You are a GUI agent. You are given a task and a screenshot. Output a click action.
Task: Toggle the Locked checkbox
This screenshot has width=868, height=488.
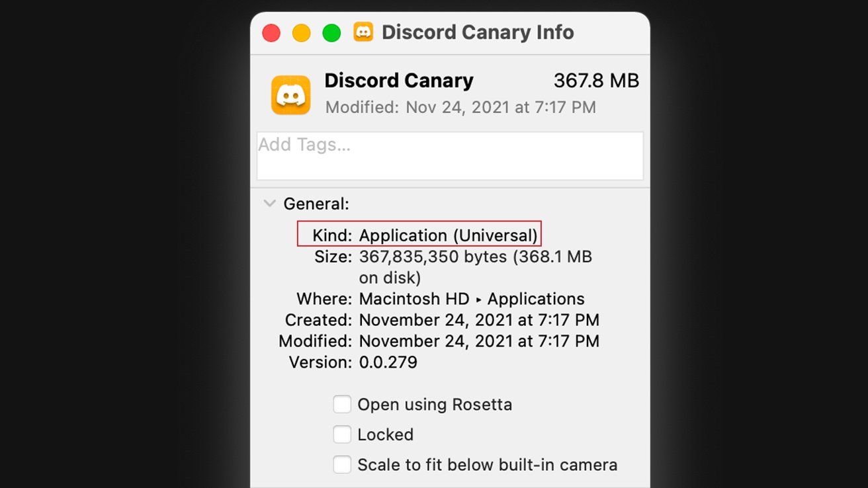342,434
